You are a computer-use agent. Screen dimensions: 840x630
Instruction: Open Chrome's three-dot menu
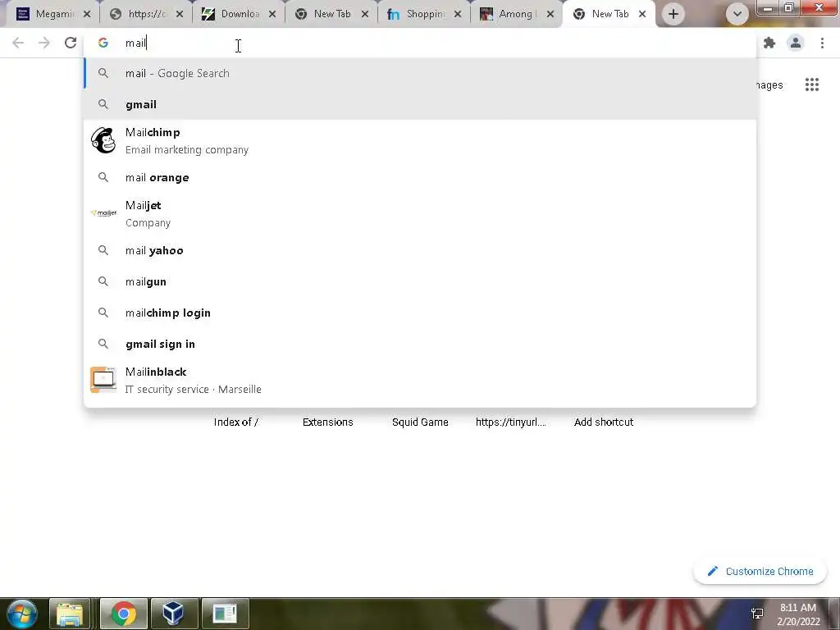pos(822,43)
